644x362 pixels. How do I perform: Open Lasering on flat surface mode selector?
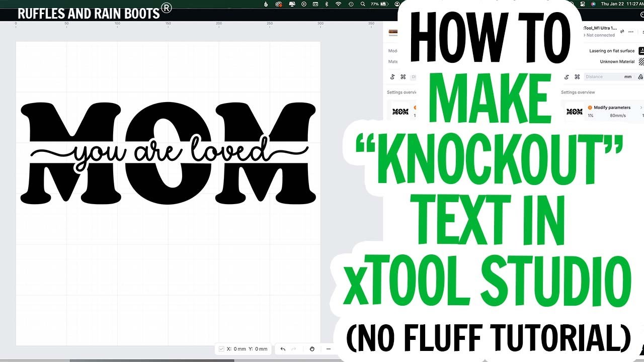coord(612,51)
